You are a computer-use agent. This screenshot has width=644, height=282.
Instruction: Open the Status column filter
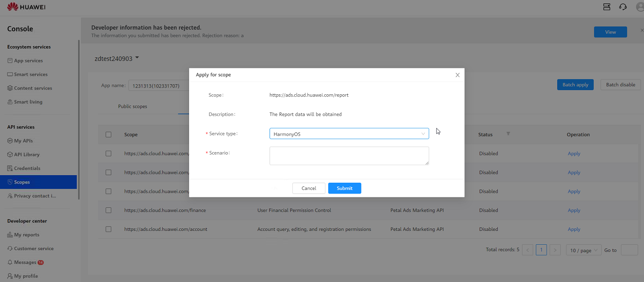(x=508, y=133)
